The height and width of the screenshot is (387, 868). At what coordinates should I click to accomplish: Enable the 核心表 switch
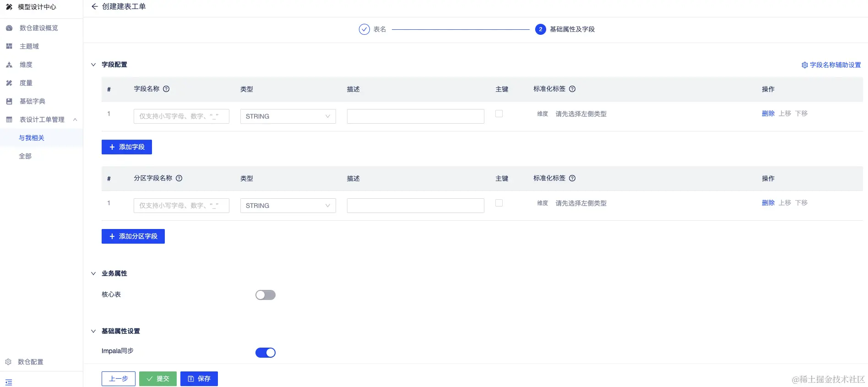tap(266, 295)
